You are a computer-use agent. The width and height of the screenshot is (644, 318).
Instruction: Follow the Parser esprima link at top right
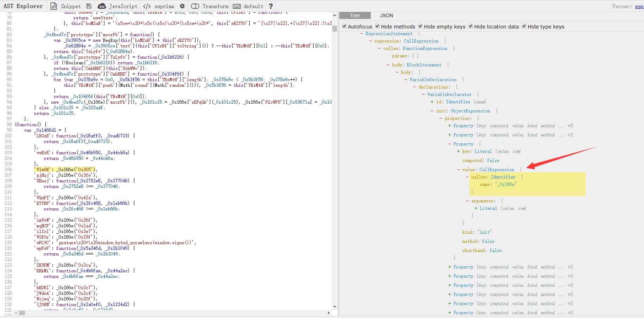click(x=639, y=6)
